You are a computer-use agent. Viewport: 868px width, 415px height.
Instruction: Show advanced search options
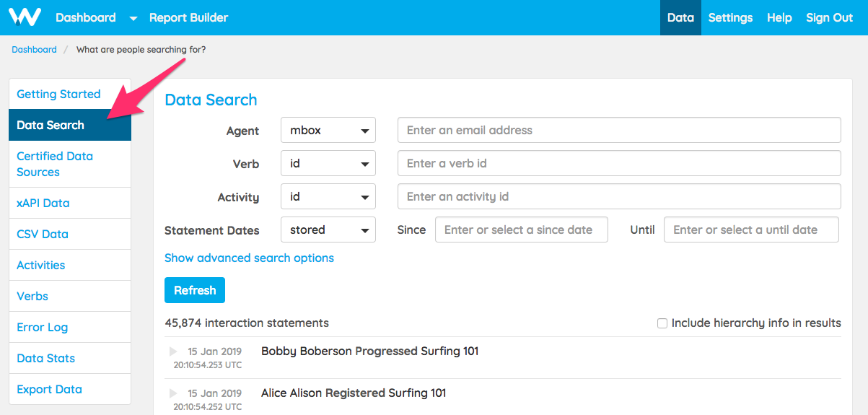point(249,258)
